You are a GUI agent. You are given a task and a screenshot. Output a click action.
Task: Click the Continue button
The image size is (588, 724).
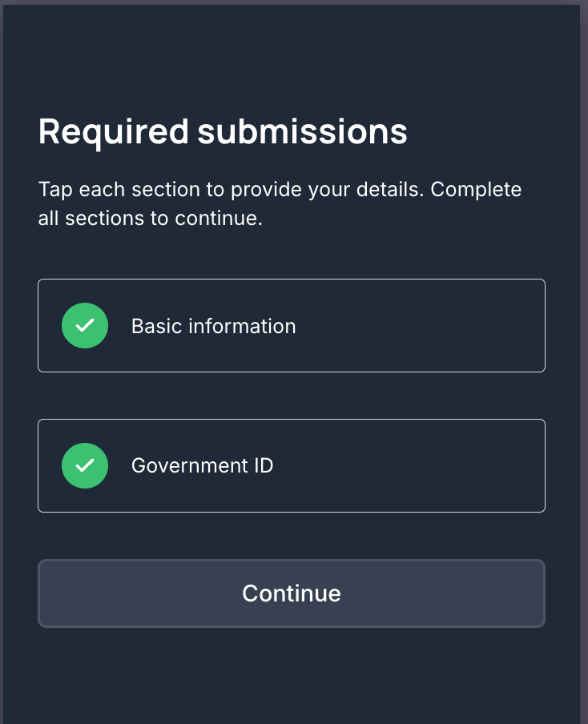[292, 593]
